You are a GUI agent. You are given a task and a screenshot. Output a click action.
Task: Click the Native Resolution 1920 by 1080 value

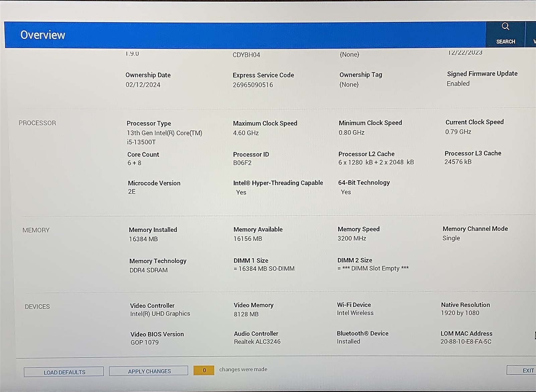click(460, 313)
